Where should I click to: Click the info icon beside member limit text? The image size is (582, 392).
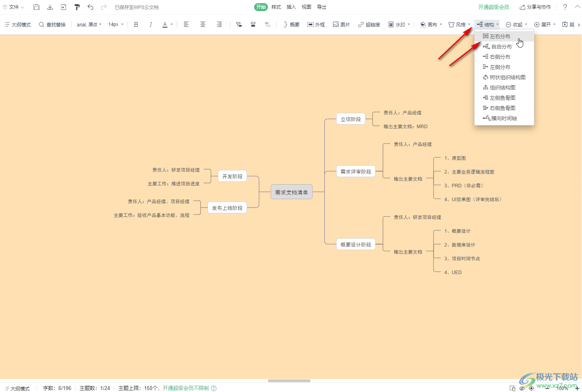(214, 388)
